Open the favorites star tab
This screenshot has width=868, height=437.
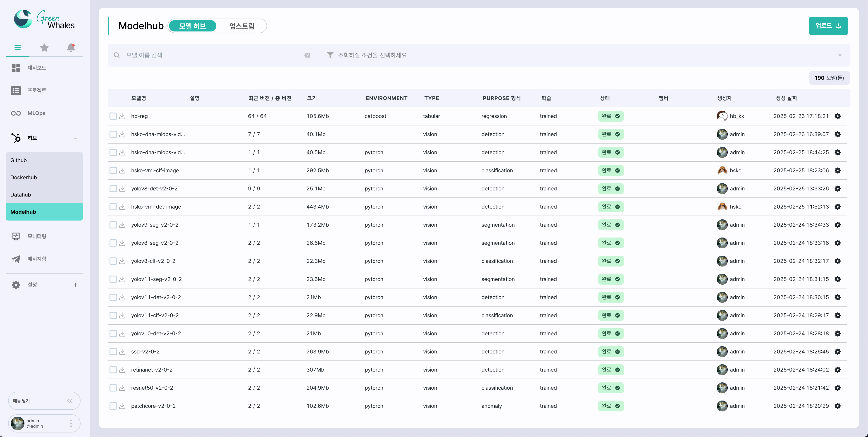44,48
